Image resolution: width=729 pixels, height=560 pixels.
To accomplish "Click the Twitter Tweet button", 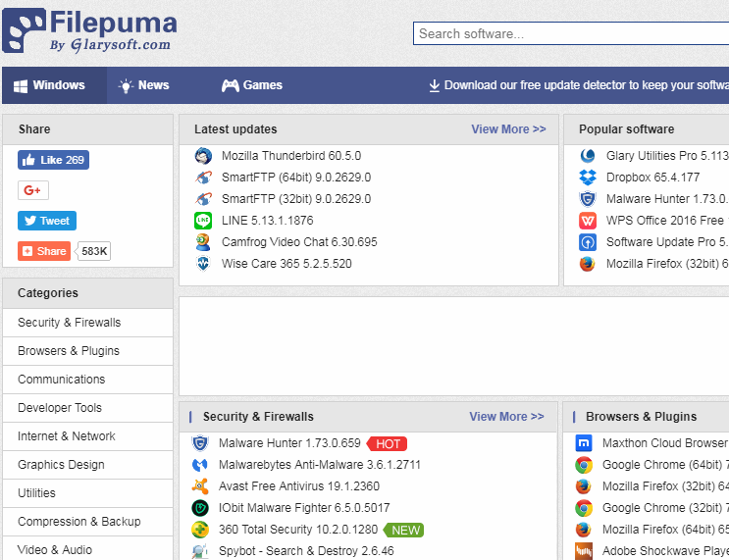I will pyautogui.click(x=47, y=221).
